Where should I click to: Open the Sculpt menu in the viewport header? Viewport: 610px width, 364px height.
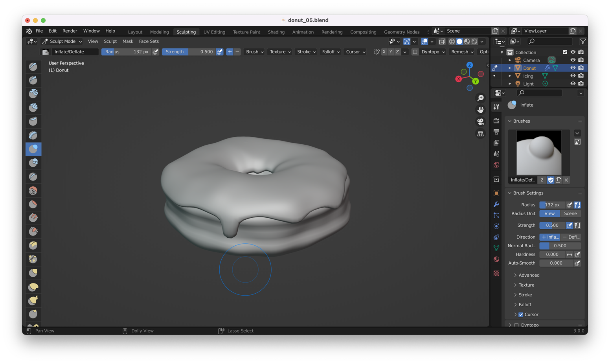(110, 41)
